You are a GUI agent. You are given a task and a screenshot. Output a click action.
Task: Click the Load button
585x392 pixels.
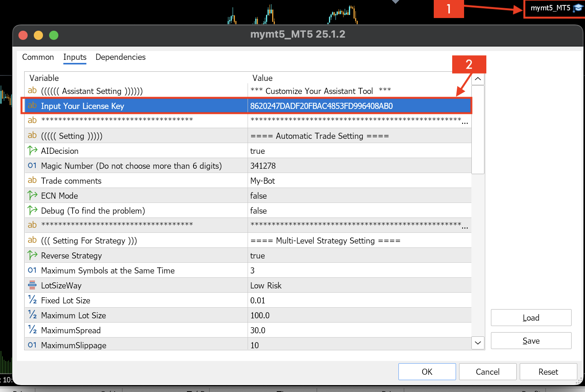coord(531,318)
